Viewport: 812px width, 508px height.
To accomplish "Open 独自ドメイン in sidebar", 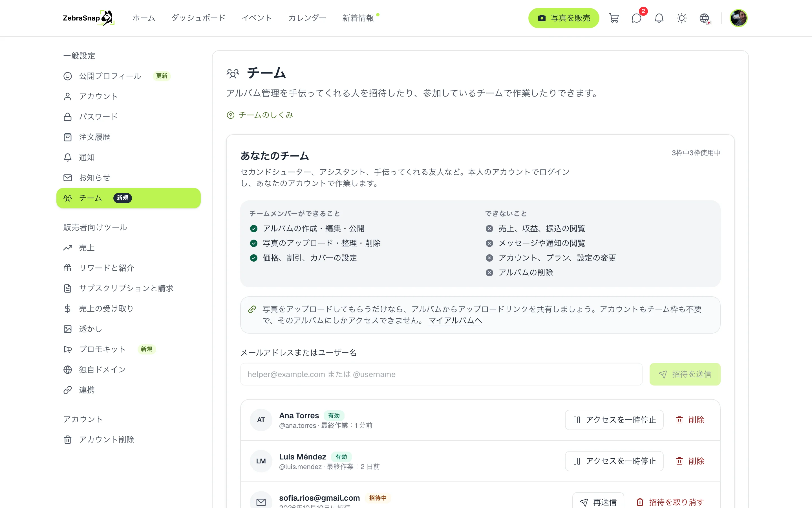I will coord(129,370).
